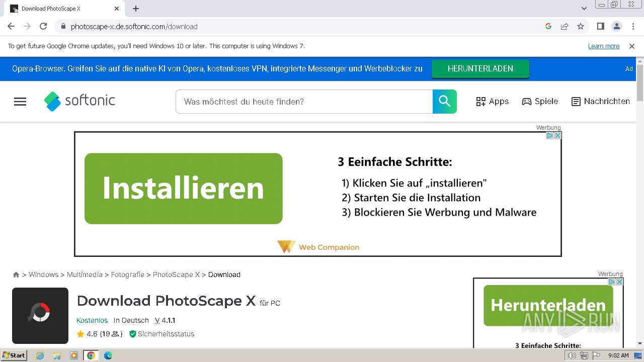Open the Spiele section
Screen dimensions: 644x362
[x=540, y=102]
